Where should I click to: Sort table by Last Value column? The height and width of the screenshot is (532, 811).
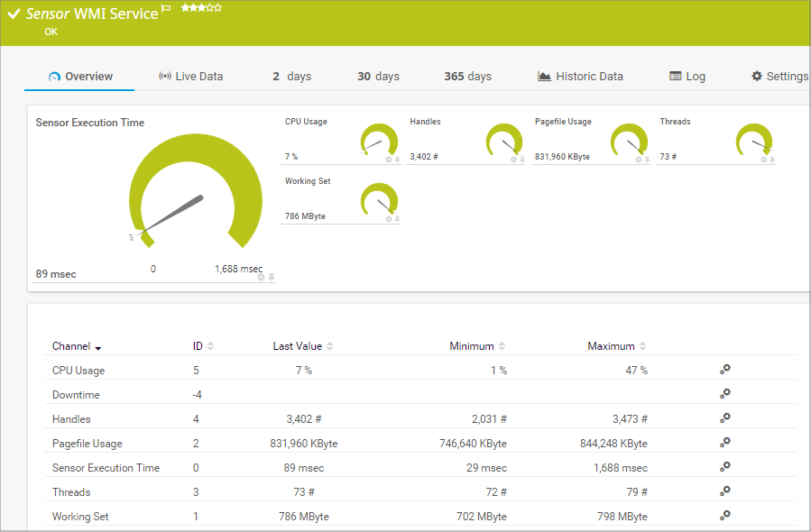pyautogui.click(x=302, y=346)
